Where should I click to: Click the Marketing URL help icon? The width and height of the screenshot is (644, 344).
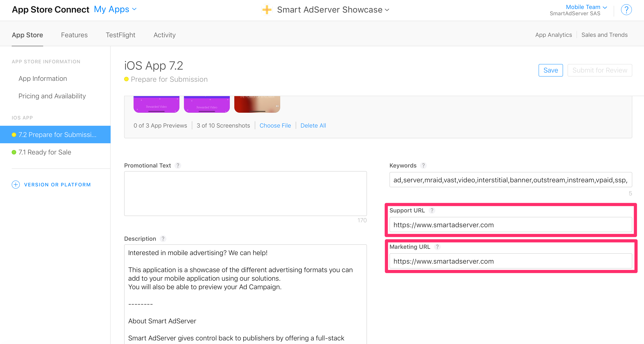point(437,247)
